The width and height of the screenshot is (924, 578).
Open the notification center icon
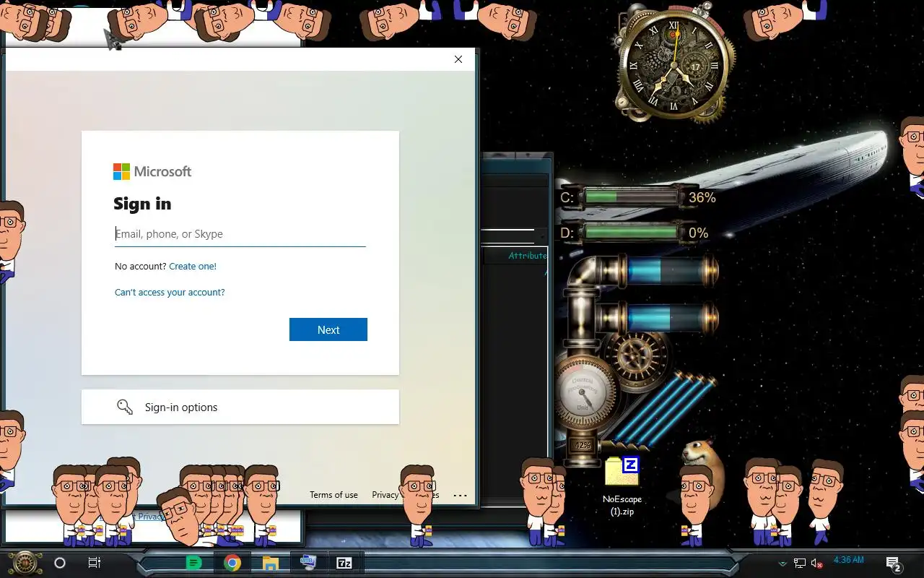[x=894, y=564]
